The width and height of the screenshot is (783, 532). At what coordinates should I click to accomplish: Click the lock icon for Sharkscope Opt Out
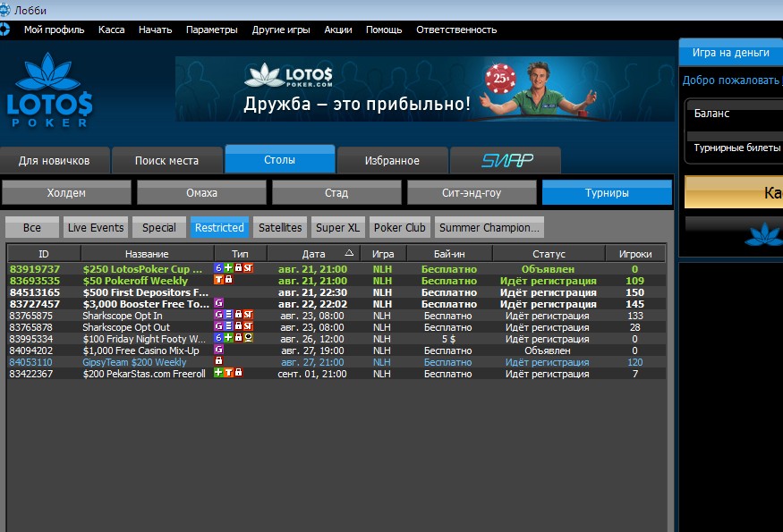click(x=238, y=325)
